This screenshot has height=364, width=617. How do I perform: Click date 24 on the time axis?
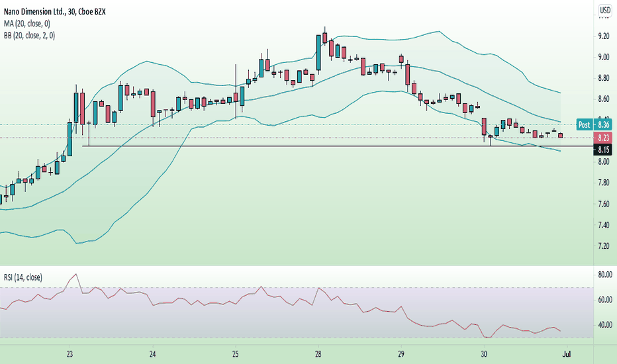pyautogui.click(x=153, y=354)
